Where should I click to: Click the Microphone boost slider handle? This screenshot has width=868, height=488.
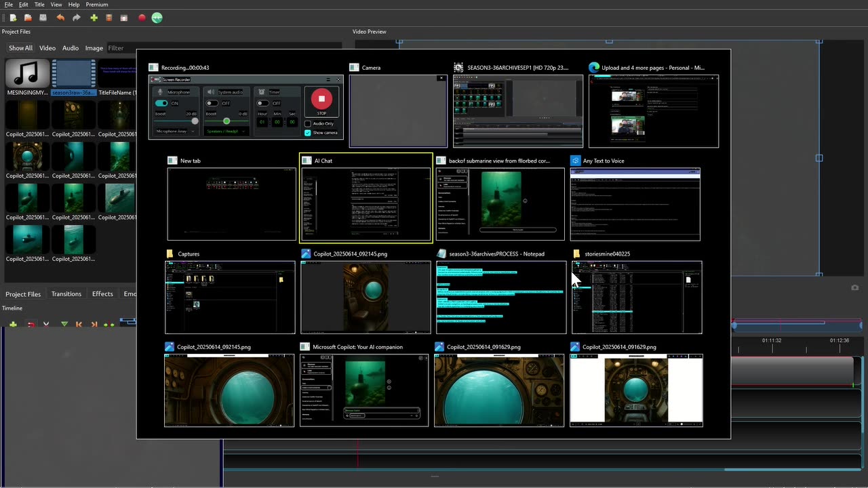pos(195,121)
